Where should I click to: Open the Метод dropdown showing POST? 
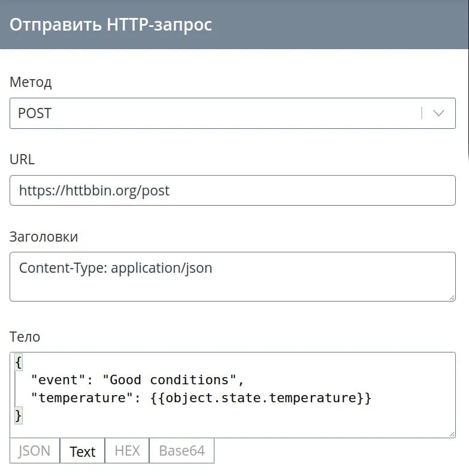click(216, 113)
